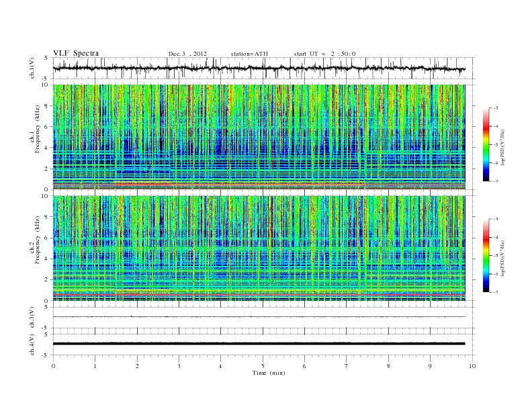Viewport: 532px width, 411px height.
Task: Click time axis tick label "4"
Action: pyautogui.click(x=220, y=366)
